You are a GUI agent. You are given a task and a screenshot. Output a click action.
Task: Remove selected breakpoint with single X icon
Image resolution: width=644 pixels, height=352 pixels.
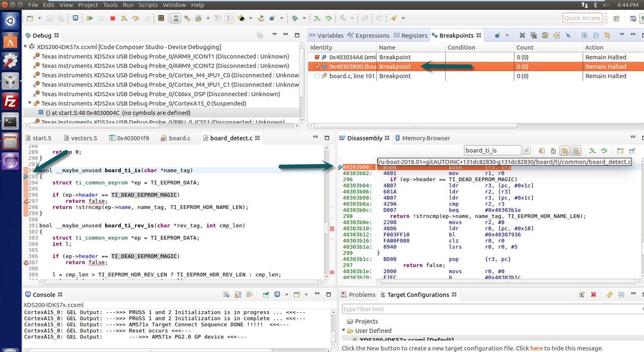[522, 36]
